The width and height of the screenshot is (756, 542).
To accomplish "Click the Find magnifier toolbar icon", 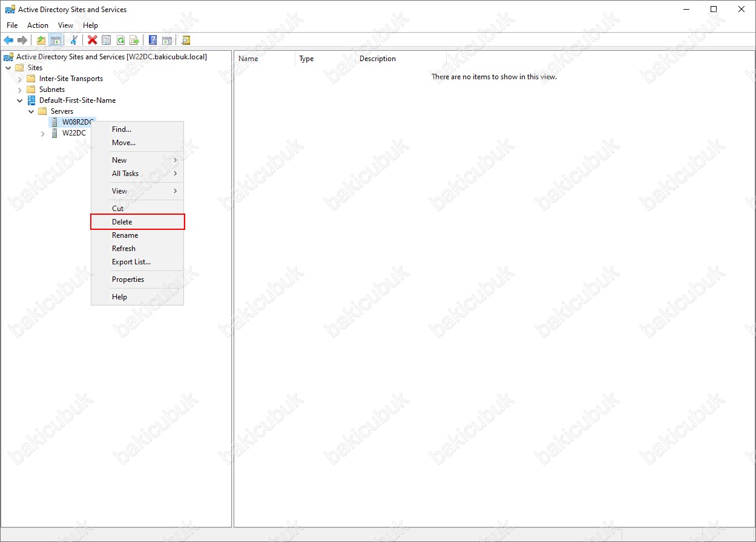I will (186, 41).
